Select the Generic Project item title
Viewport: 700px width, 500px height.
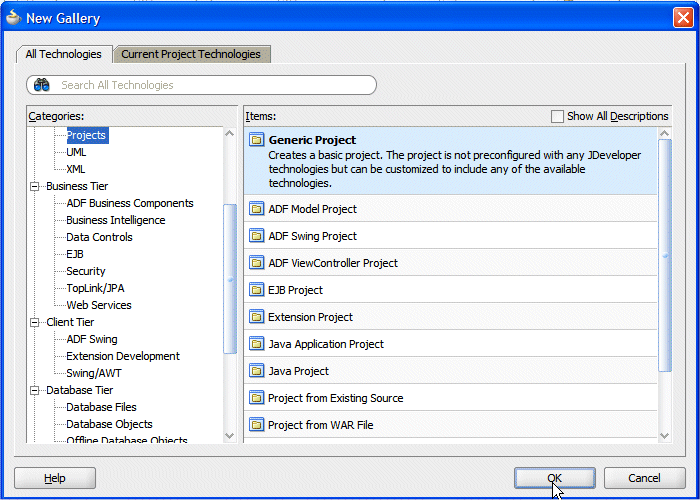click(x=312, y=140)
